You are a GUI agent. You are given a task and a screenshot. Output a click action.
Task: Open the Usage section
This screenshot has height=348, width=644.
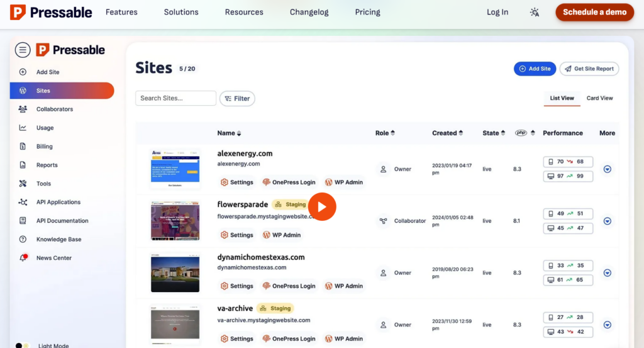click(x=45, y=128)
